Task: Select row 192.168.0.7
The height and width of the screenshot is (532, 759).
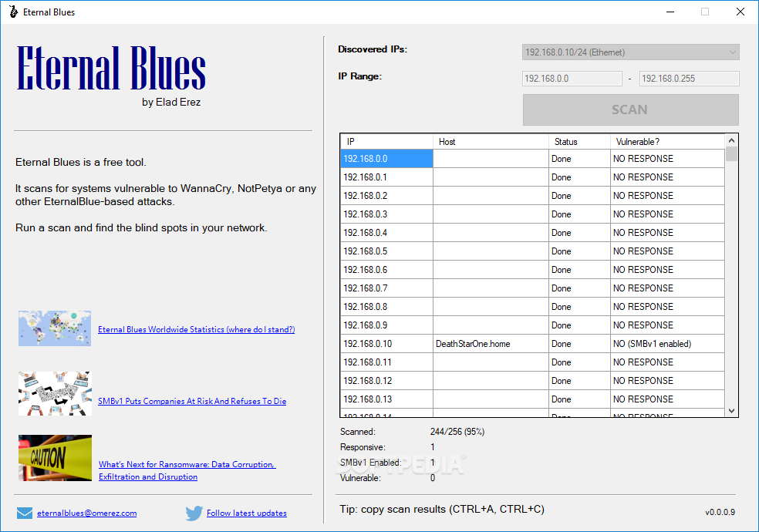Action: click(x=532, y=288)
